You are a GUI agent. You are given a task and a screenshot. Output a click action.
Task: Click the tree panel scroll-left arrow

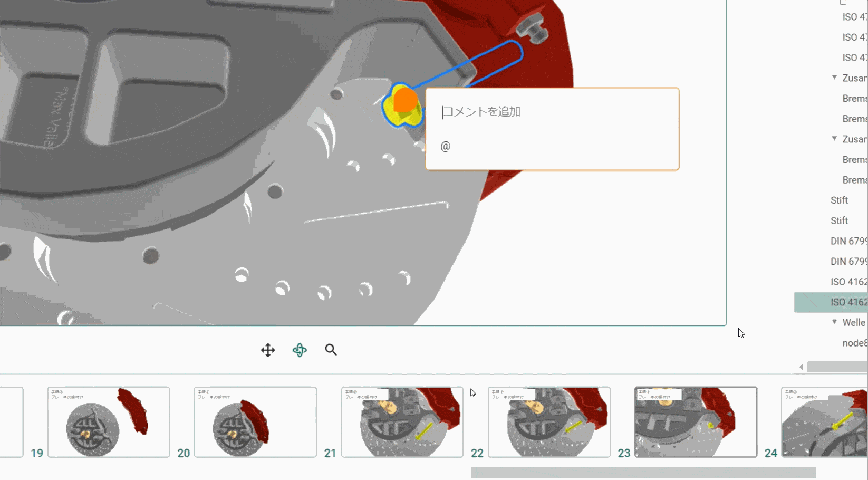click(x=801, y=367)
